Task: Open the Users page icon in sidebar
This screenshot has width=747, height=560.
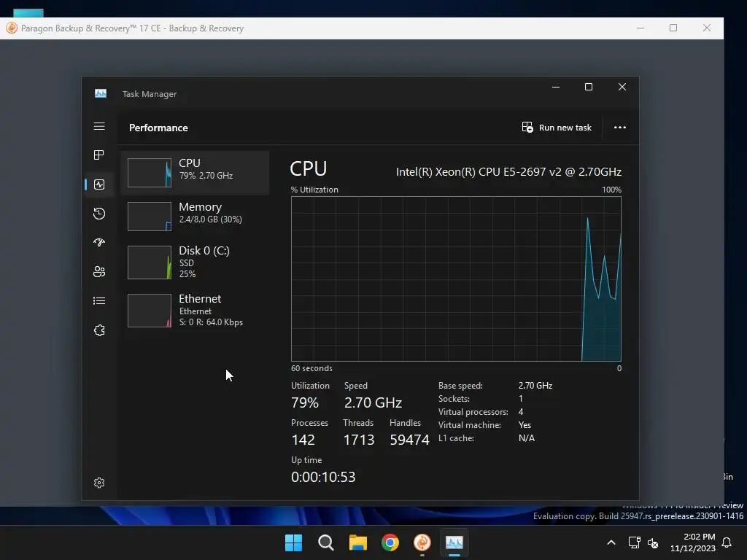Action: [99, 271]
